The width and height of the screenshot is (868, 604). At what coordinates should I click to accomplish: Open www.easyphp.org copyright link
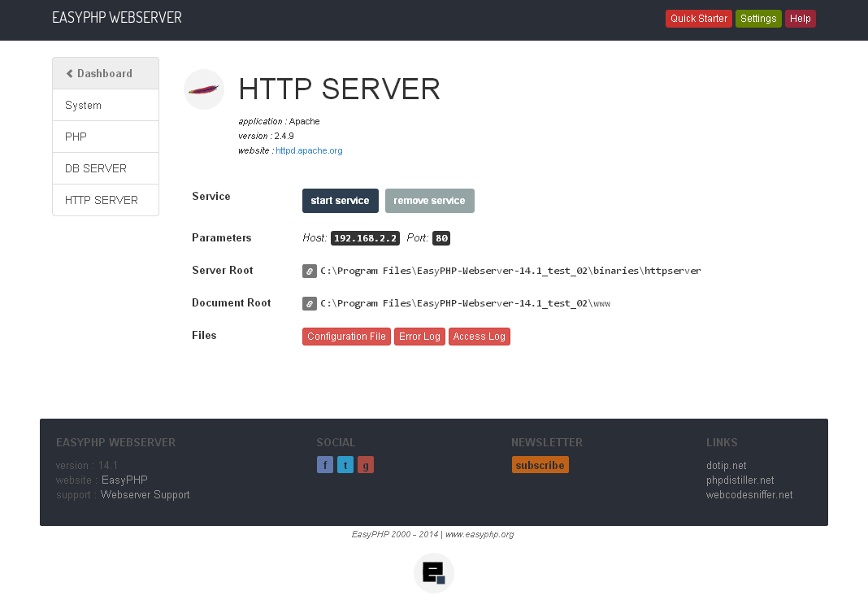[x=480, y=534]
